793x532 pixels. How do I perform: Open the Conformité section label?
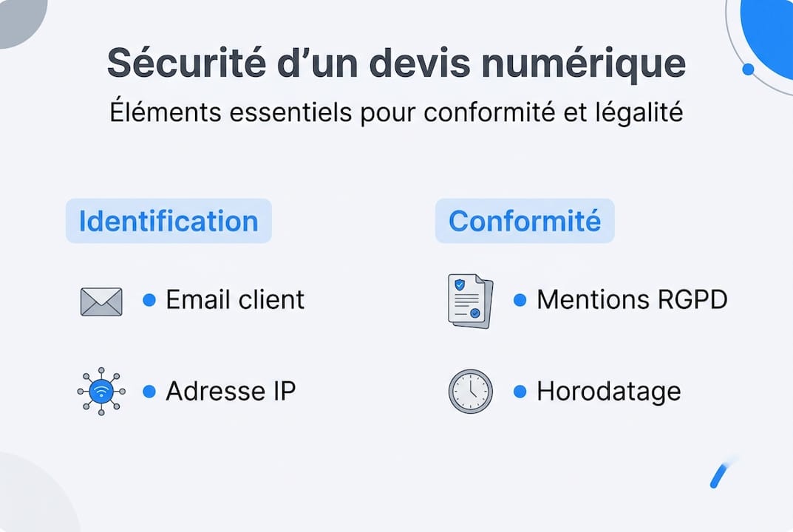(x=525, y=221)
